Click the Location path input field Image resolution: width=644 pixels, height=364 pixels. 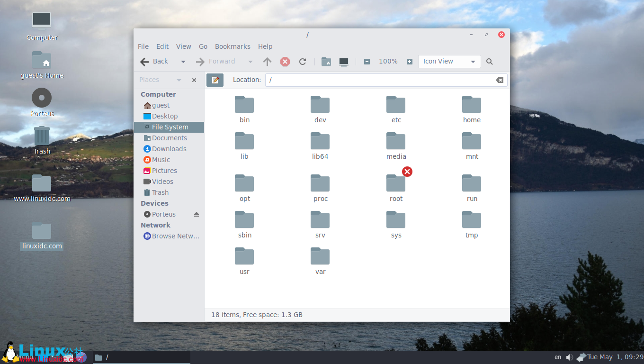[x=386, y=80]
